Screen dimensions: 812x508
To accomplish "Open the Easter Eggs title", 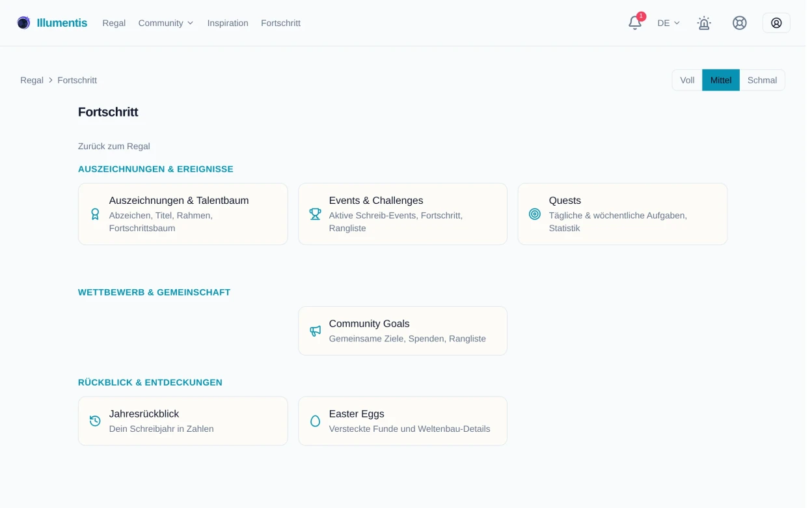I will [357, 414].
